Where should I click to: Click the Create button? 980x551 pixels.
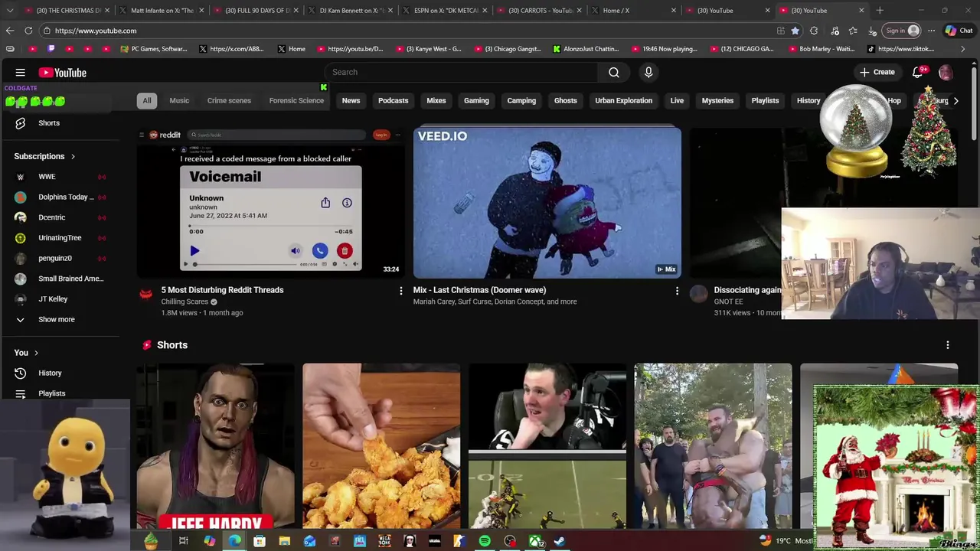point(877,72)
